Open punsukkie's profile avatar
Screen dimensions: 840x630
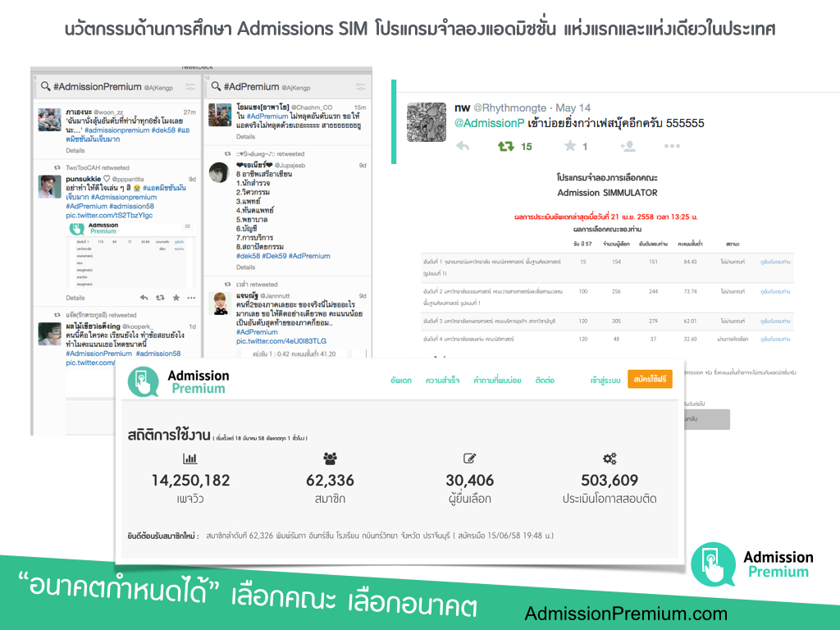click(49, 186)
